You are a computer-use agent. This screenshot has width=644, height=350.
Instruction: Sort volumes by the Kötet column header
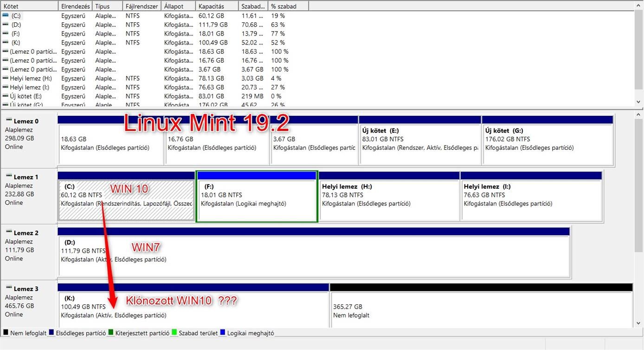click(x=29, y=6)
